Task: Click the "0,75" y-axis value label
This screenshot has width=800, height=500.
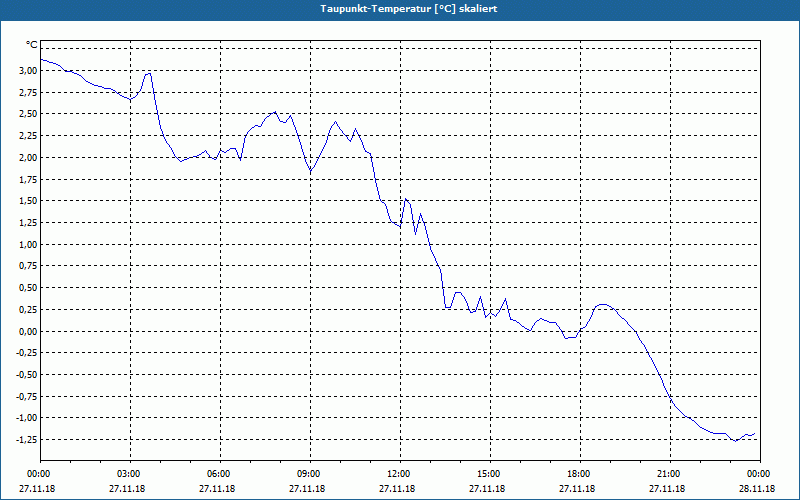Action: [29, 266]
